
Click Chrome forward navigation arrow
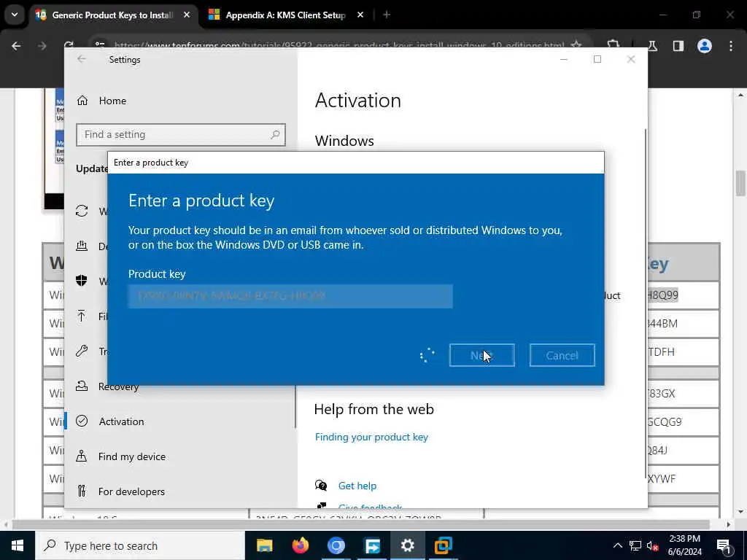click(x=42, y=46)
